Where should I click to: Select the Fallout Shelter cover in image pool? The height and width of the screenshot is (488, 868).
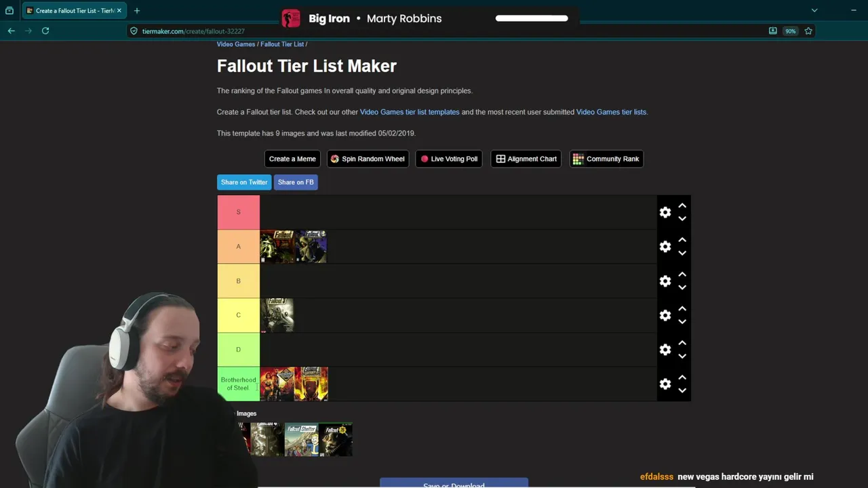click(302, 439)
